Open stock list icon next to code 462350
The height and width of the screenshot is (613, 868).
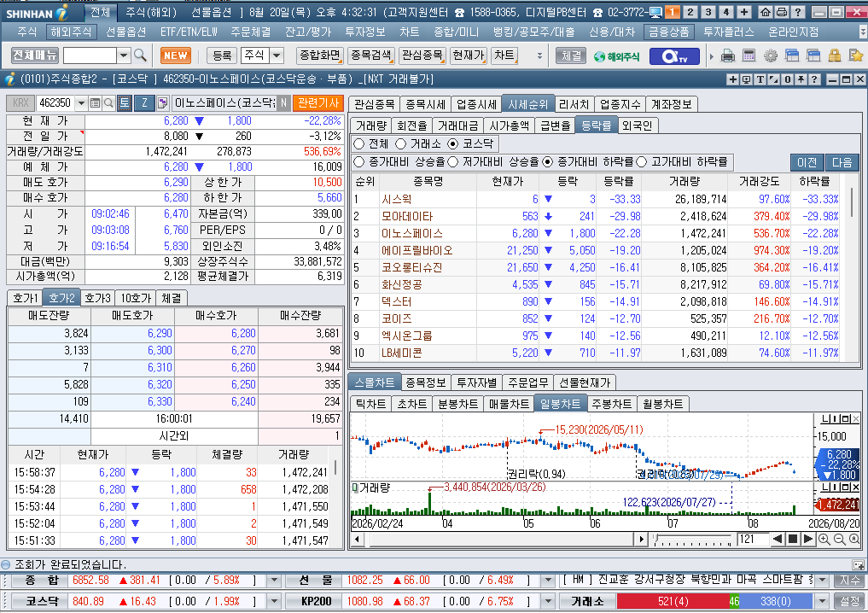click(x=95, y=103)
